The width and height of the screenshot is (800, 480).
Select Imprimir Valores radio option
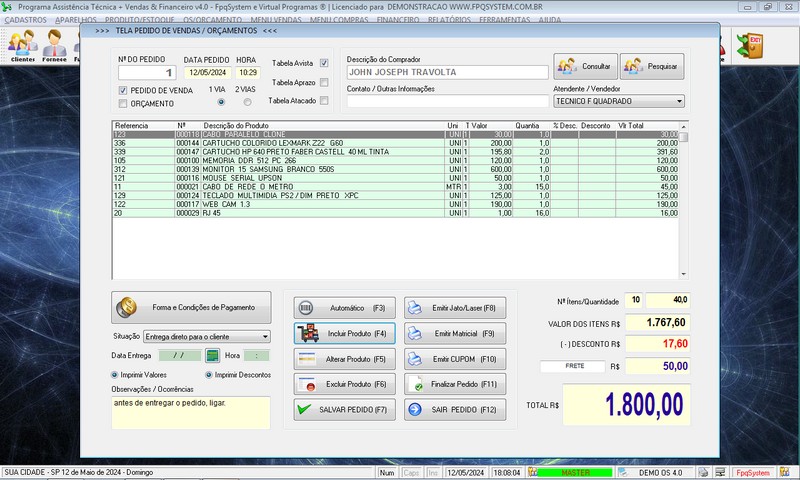pyautogui.click(x=114, y=375)
